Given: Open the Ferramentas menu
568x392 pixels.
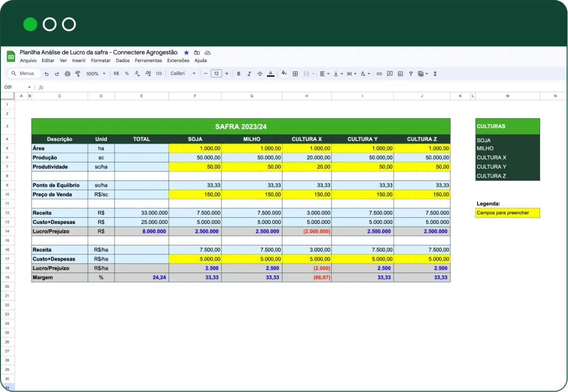Looking at the screenshot, I should [148, 61].
